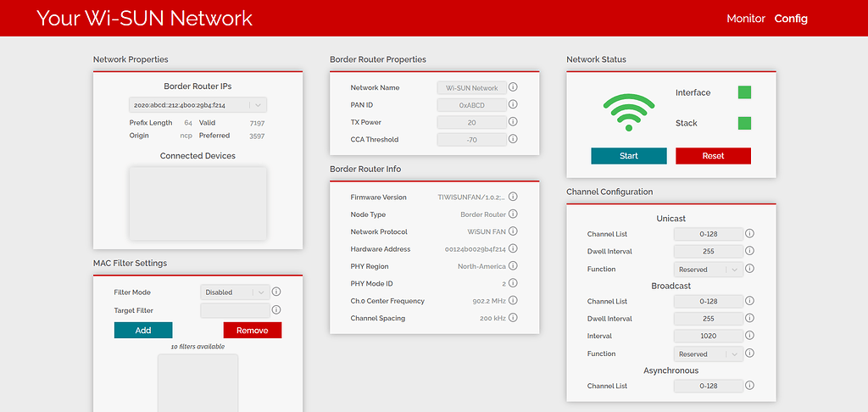Click the Broadcast Interval field showing 1020

[x=708, y=336]
